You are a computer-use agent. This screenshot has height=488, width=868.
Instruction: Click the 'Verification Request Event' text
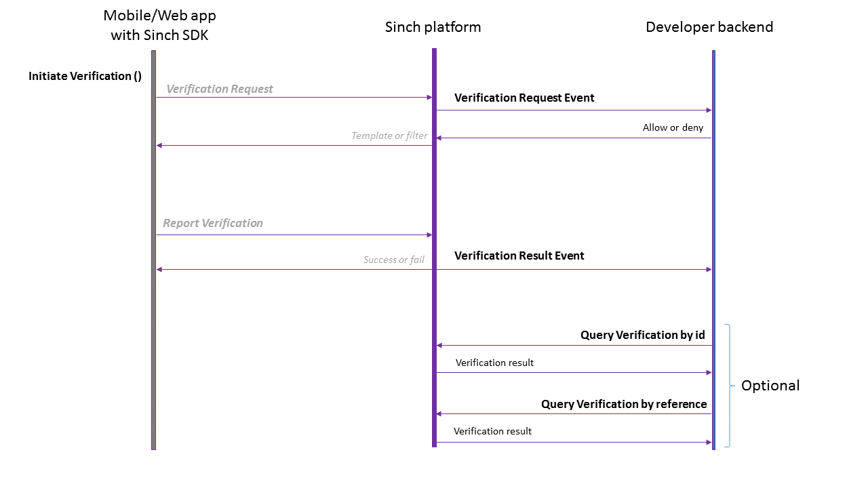[524, 98]
